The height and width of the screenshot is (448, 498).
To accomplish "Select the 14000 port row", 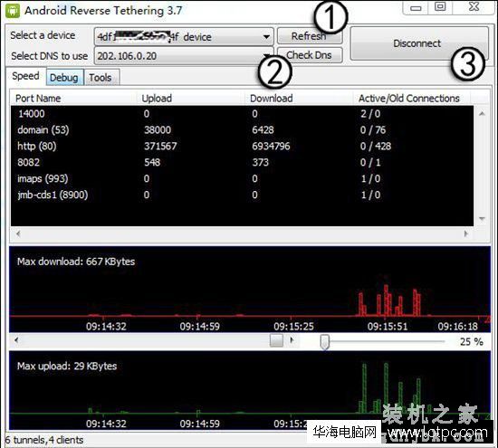I will click(x=242, y=114).
